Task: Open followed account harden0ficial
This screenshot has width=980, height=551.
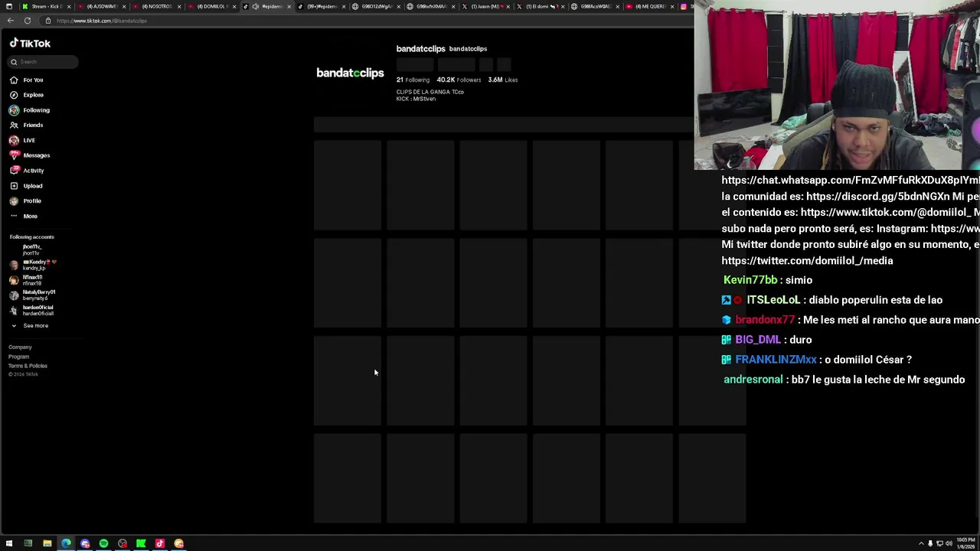Action: click(32, 311)
